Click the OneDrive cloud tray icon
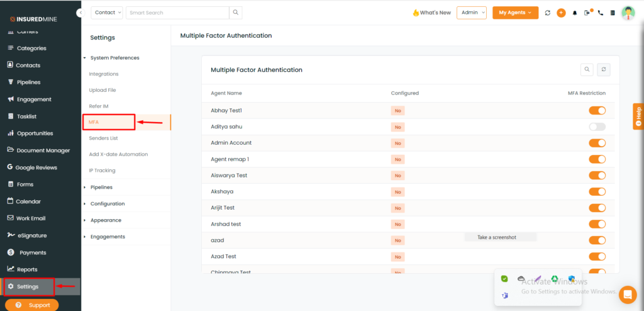Viewport: 644px width, 311px height. click(521, 278)
